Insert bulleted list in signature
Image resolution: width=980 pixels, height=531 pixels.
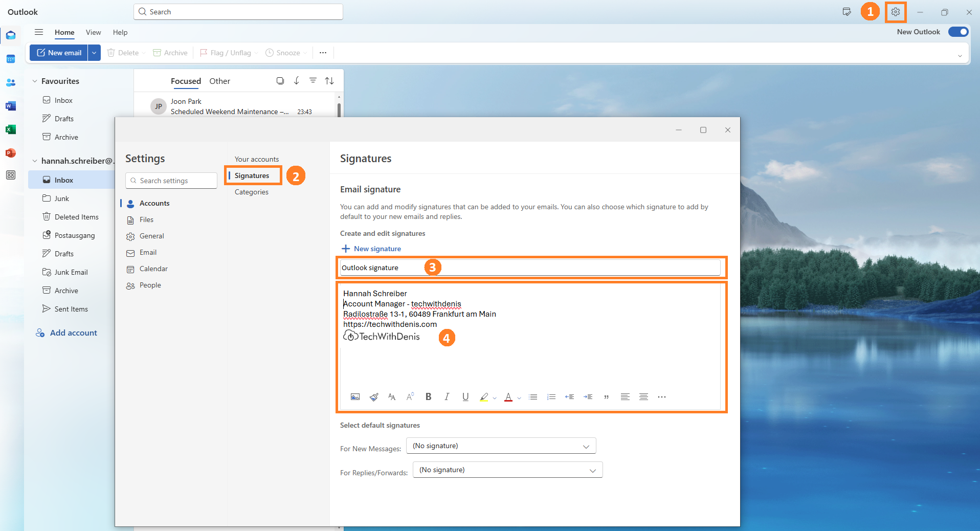tap(533, 397)
